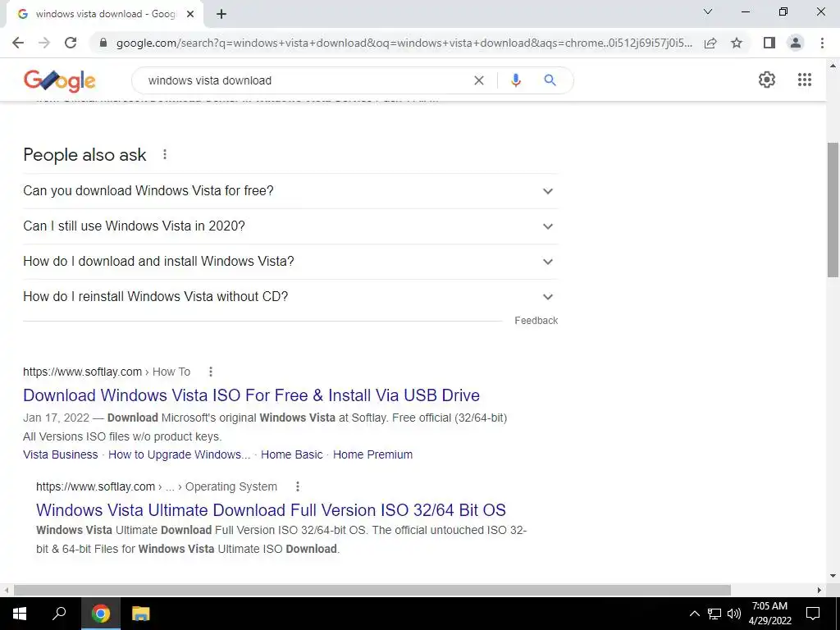Open Windows Vista Ultimate Download Full Version result
Screen dimensions: 840x630
(271, 510)
